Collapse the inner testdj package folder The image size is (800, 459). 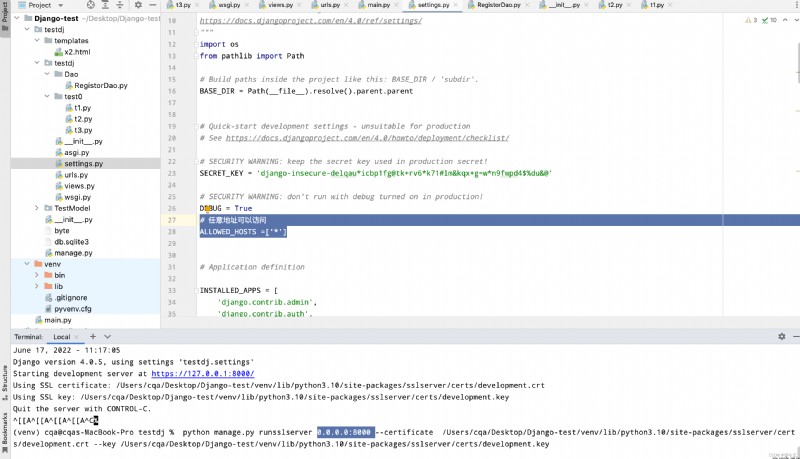pyautogui.click(x=37, y=63)
